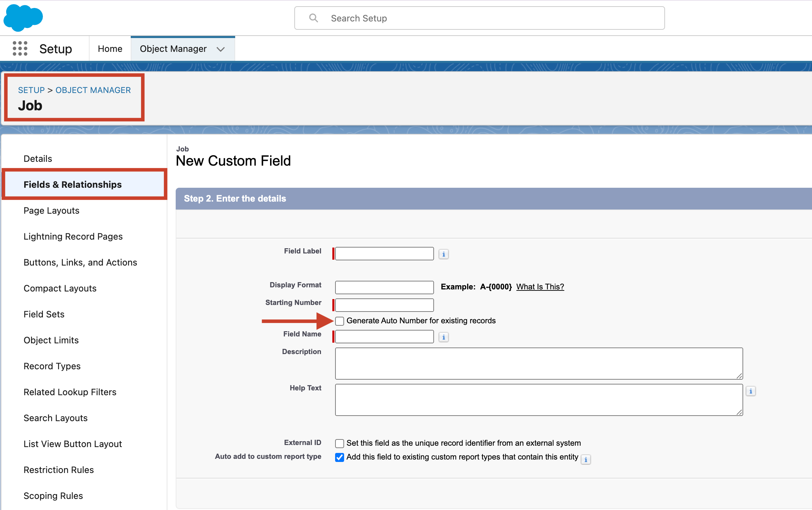Navigate to SETUP via breadcrumb link
812x510 pixels.
point(31,90)
